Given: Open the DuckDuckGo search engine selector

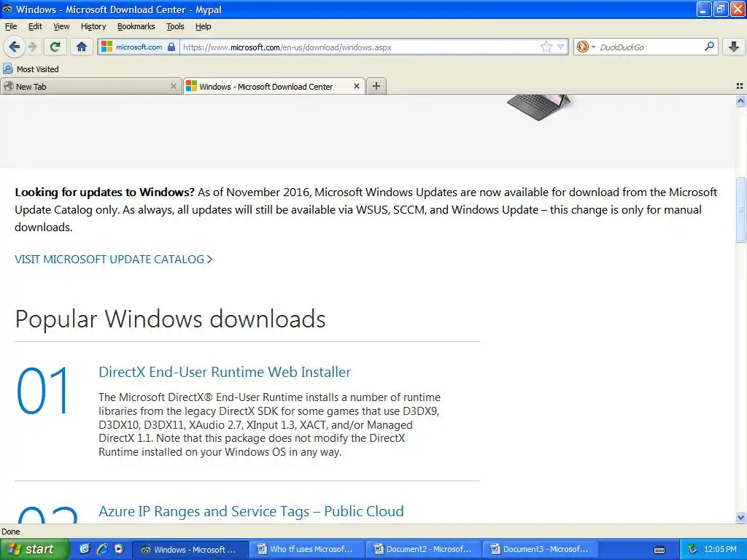Looking at the screenshot, I should pos(586,47).
